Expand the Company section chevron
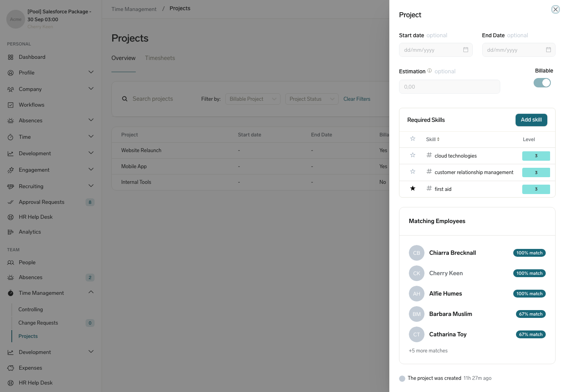The height and width of the screenshot is (392, 565). pyautogui.click(x=91, y=89)
